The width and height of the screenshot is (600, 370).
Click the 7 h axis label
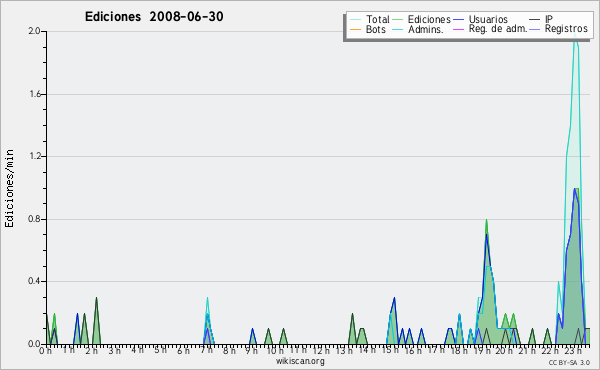[207, 350]
